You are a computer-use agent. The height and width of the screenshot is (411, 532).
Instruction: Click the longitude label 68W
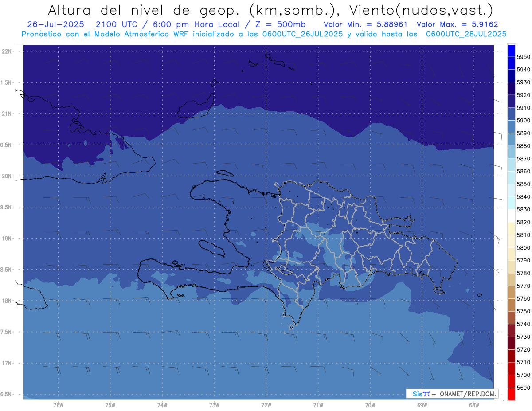click(474, 405)
